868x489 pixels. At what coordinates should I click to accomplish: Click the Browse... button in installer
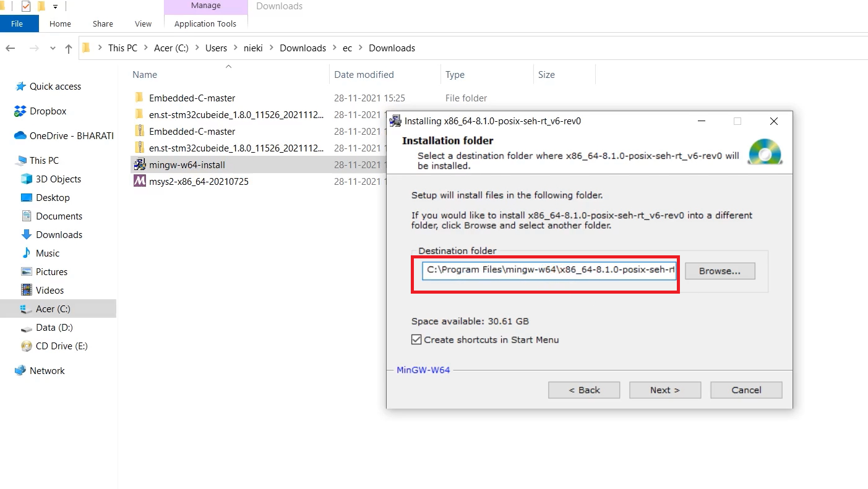(x=720, y=271)
